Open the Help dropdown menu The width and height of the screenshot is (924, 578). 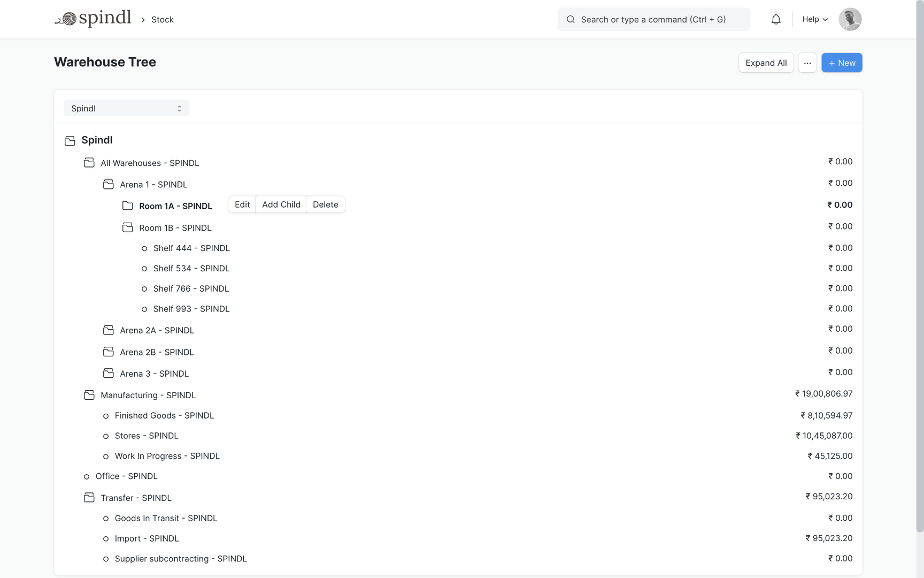coord(814,19)
